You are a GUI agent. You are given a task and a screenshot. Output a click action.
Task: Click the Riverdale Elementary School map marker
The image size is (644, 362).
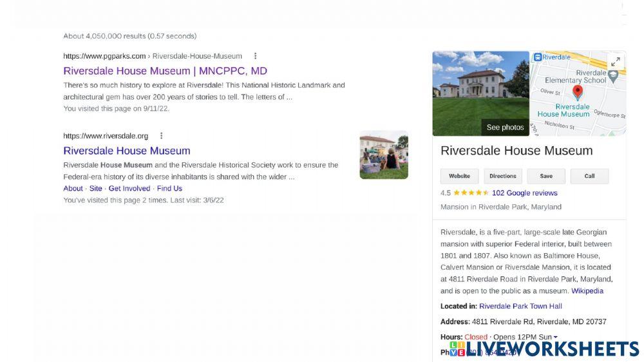(x=613, y=76)
